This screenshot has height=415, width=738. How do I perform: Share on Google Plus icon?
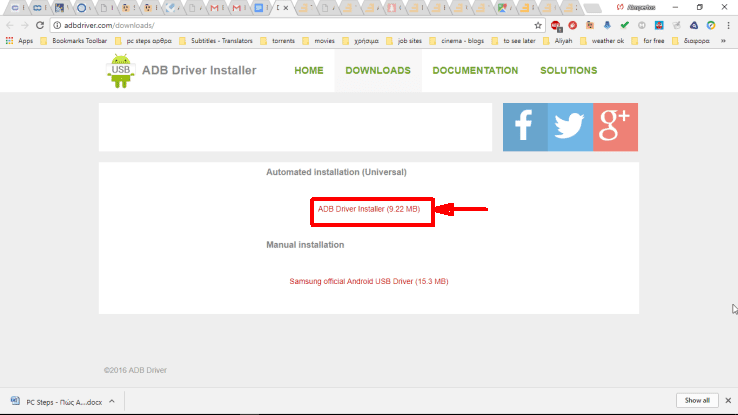[615, 127]
